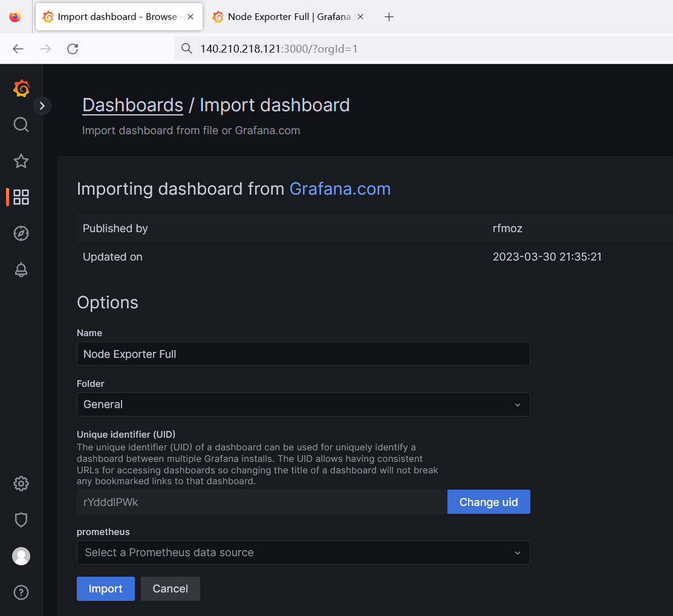Image resolution: width=673 pixels, height=616 pixels.
Task: Follow the Grafana.com link
Action: [x=340, y=189]
